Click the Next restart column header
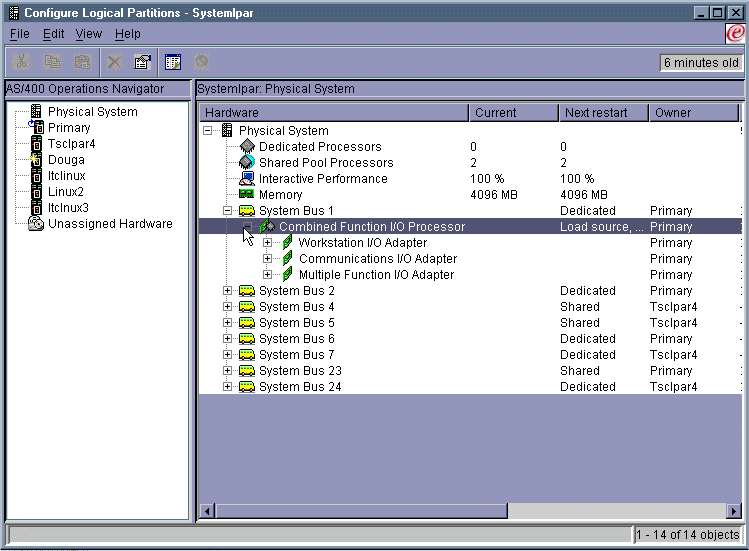Screen dimensions: 749x551 point(603,113)
